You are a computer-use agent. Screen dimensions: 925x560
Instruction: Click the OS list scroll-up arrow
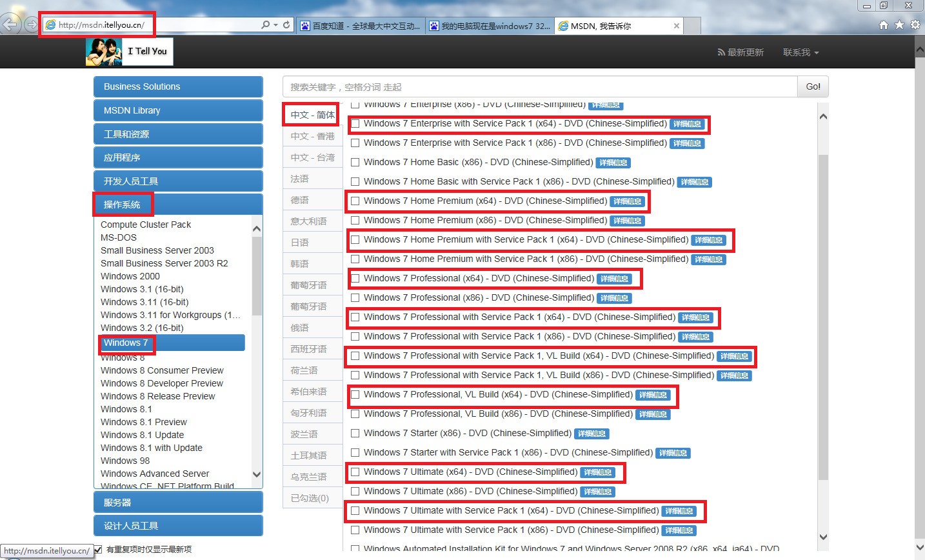[x=257, y=228]
